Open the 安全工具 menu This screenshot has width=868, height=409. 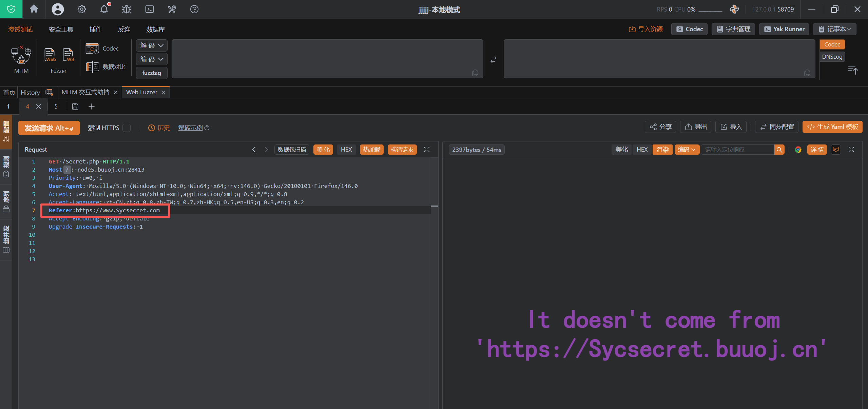pos(61,30)
